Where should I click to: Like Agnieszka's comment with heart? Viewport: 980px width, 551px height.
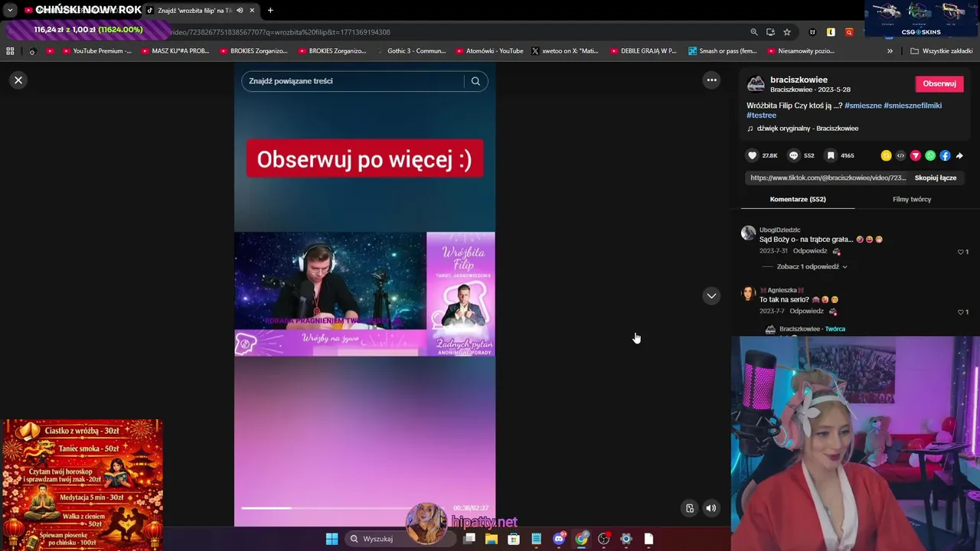[x=961, y=312]
